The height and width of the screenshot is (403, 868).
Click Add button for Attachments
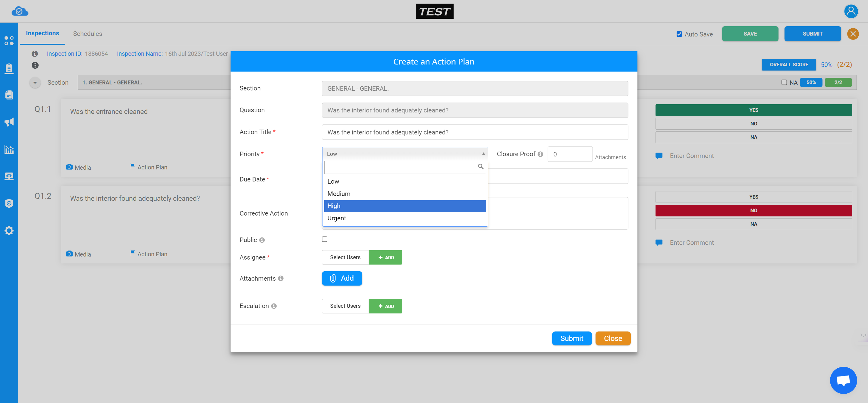[341, 279]
